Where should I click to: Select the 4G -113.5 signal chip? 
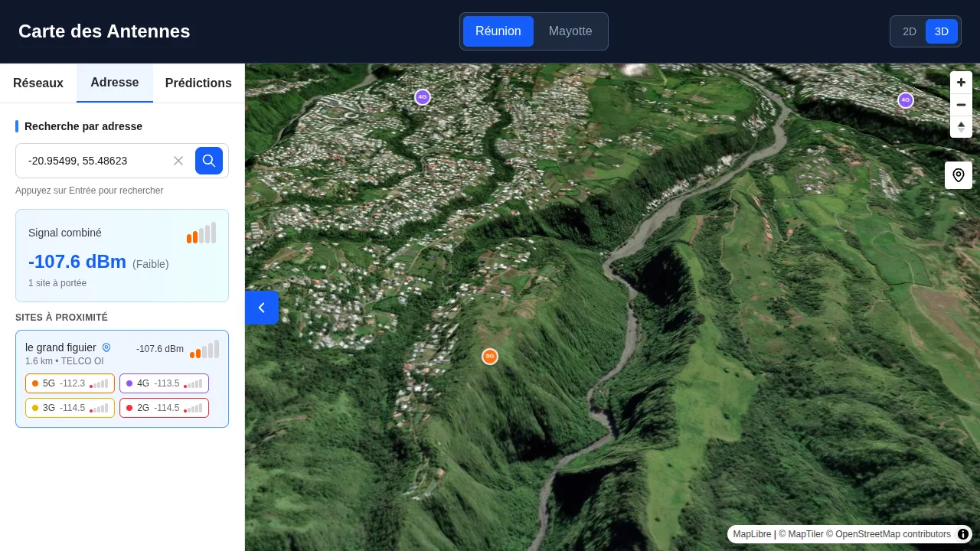coord(164,383)
